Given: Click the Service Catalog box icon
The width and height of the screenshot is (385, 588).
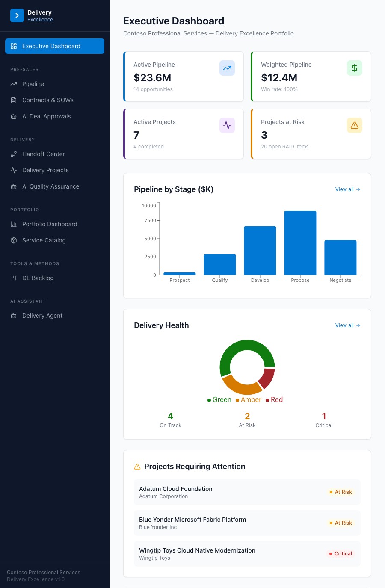Looking at the screenshot, I should [14, 240].
